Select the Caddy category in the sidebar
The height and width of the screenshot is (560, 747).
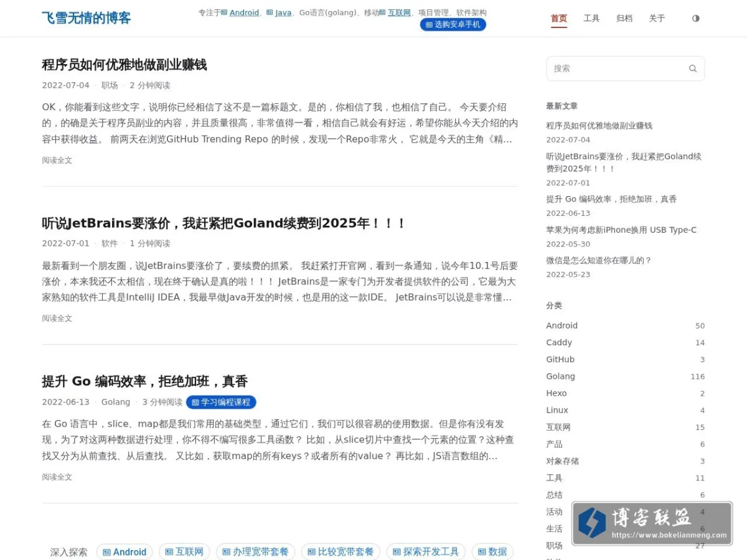(x=559, y=342)
